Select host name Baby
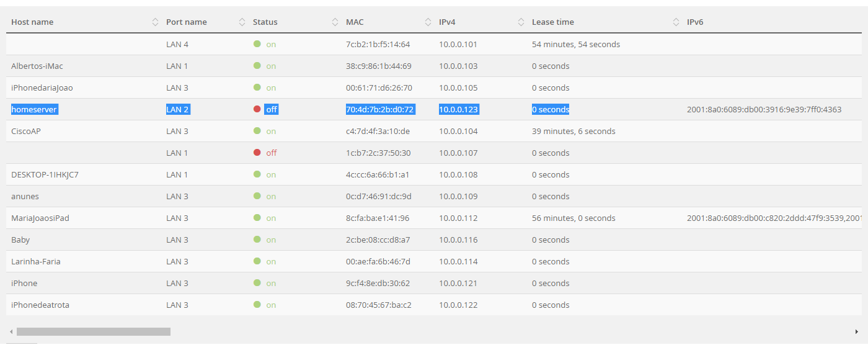The width and height of the screenshot is (868, 350). (x=20, y=240)
